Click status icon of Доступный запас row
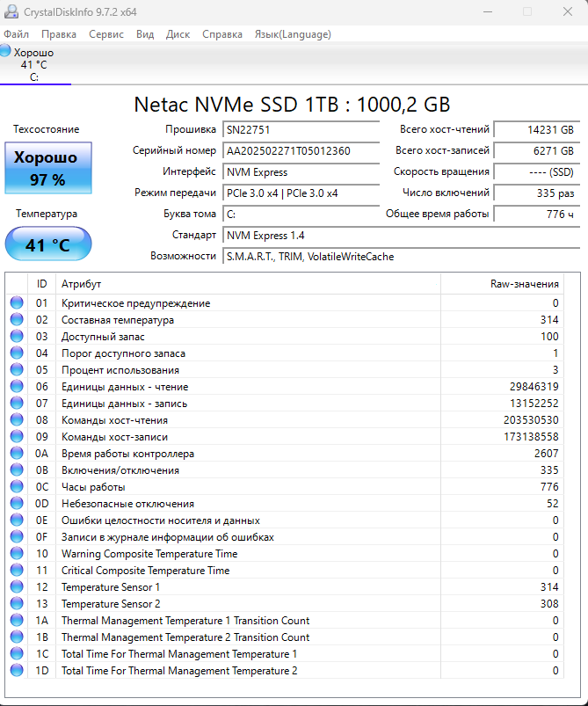Viewport: 588px width, 706px height. click(x=17, y=336)
